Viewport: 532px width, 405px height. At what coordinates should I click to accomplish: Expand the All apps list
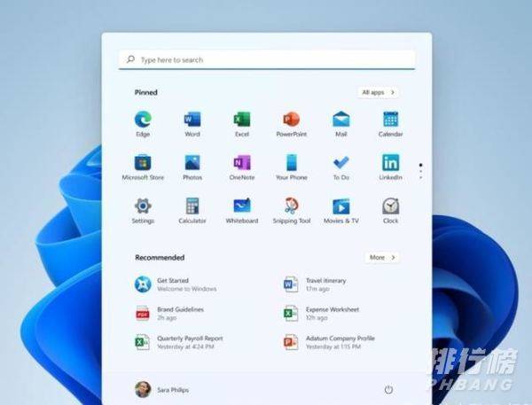tap(378, 92)
